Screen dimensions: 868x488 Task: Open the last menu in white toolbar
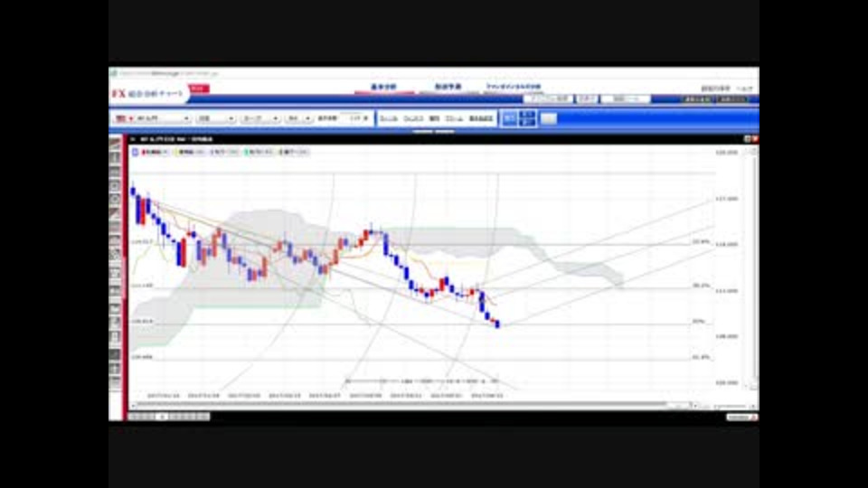point(480,118)
